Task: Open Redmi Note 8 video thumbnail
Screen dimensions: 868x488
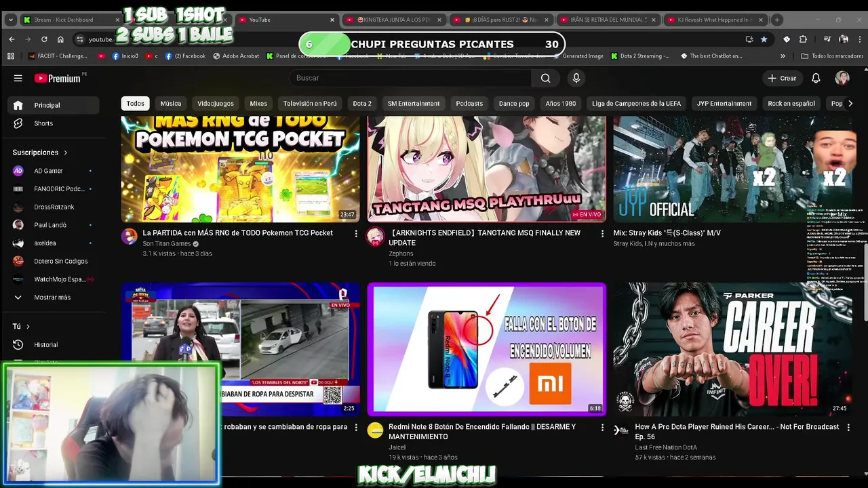Action: [486, 348]
